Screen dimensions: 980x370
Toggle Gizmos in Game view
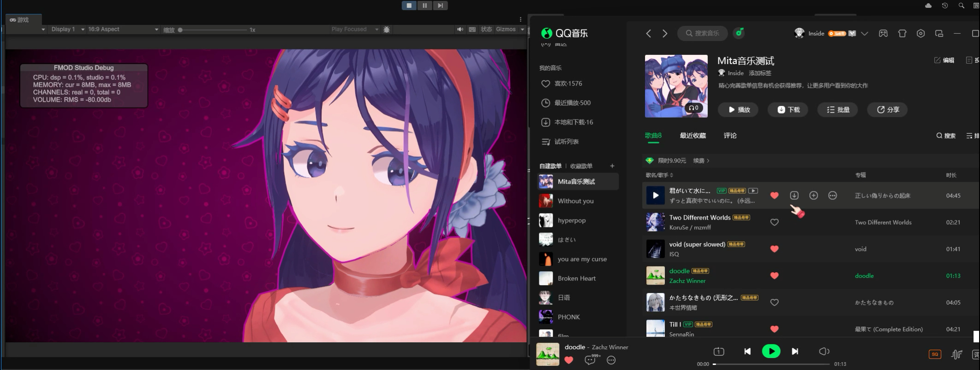pyautogui.click(x=506, y=29)
